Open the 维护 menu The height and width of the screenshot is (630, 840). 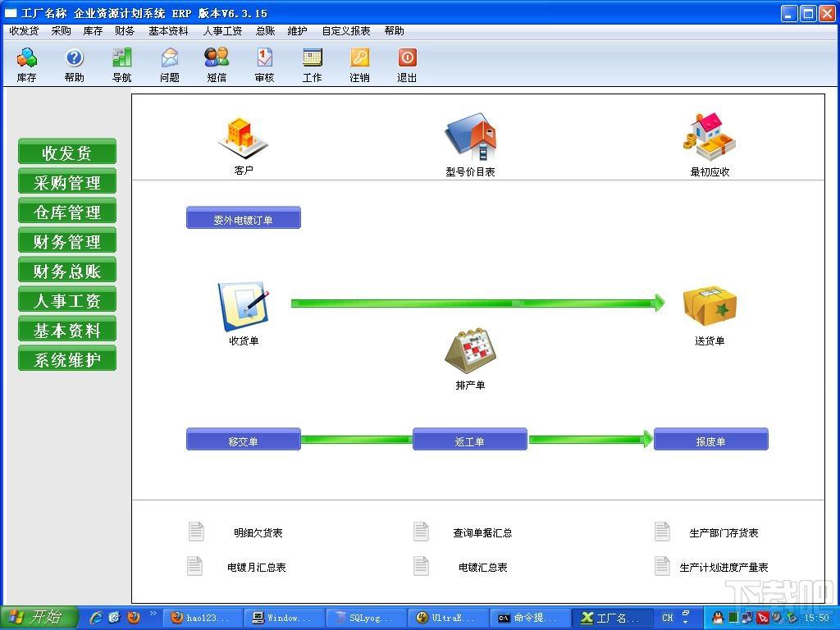pyautogui.click(x=297, y=31)
